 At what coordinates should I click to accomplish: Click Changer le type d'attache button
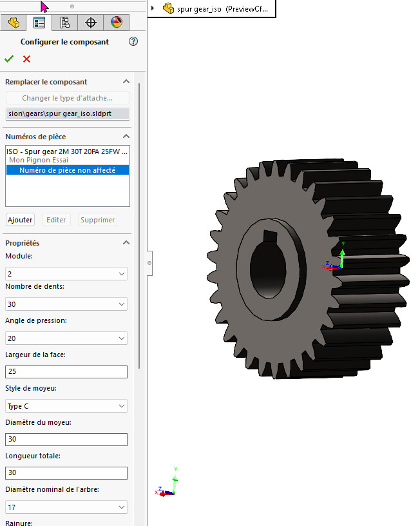pyautogui.click(x=67, y=98)
